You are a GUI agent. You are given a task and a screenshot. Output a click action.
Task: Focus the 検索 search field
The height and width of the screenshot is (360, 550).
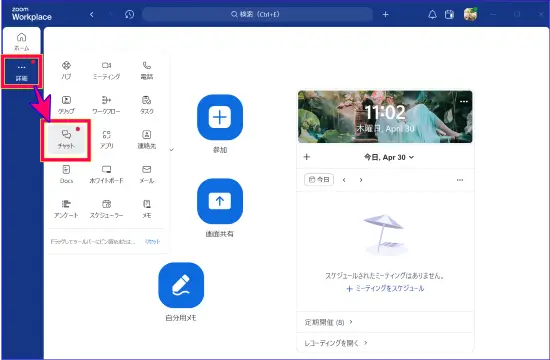(257, 14)
